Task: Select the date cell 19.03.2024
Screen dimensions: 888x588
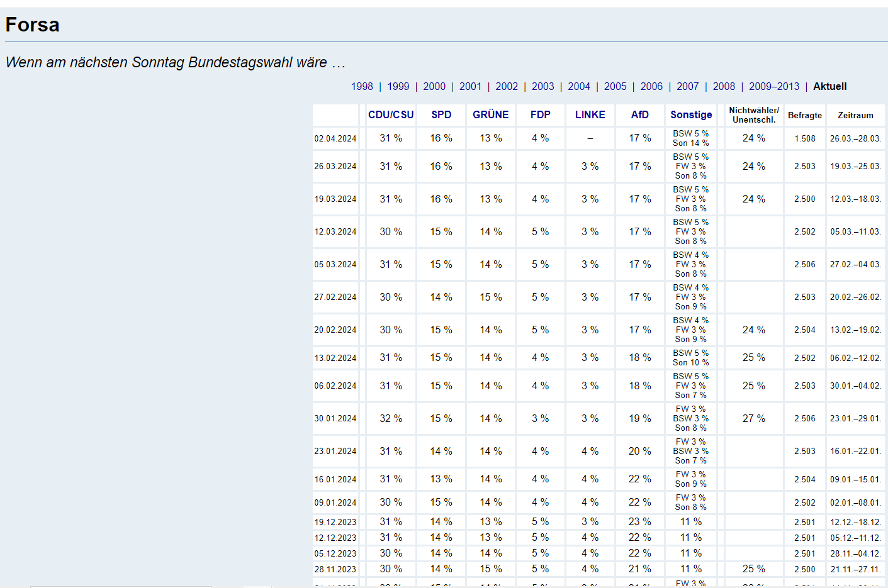Action: pyautogui.click(x=335, y=199)
